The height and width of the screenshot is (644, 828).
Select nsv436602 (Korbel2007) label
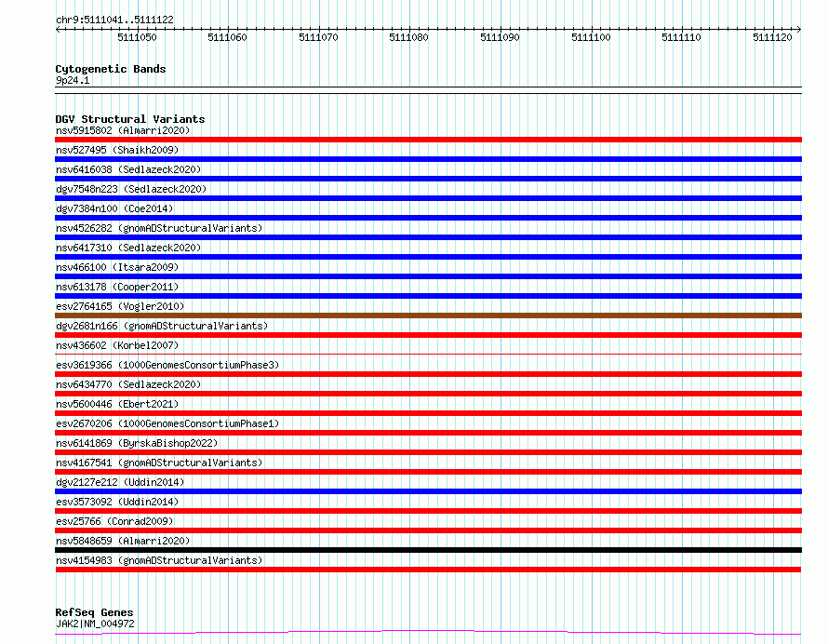pos(117,345)
